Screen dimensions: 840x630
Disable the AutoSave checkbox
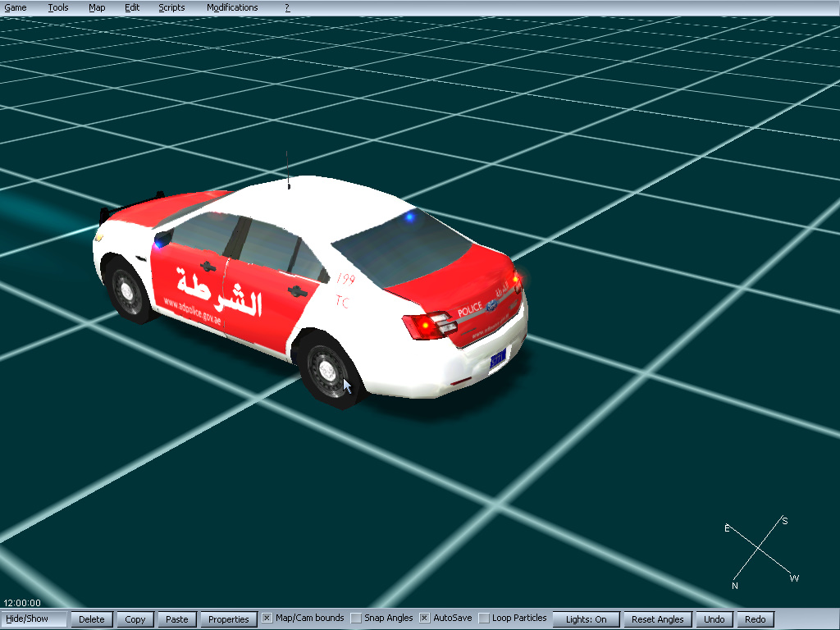pos(425,619)
